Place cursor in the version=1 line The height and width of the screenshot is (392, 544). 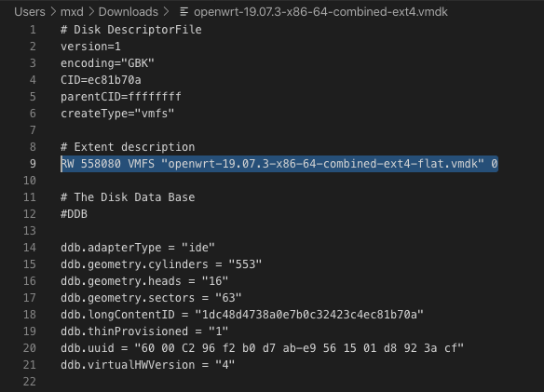point(90,47)
